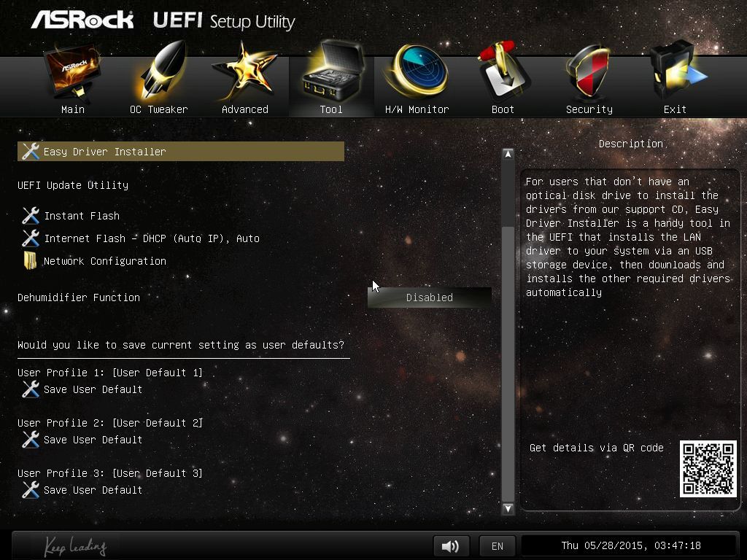Open the Boot joystick icon
Screen dimensions: 747x560
pyautogui.click(x=503, y=71)
